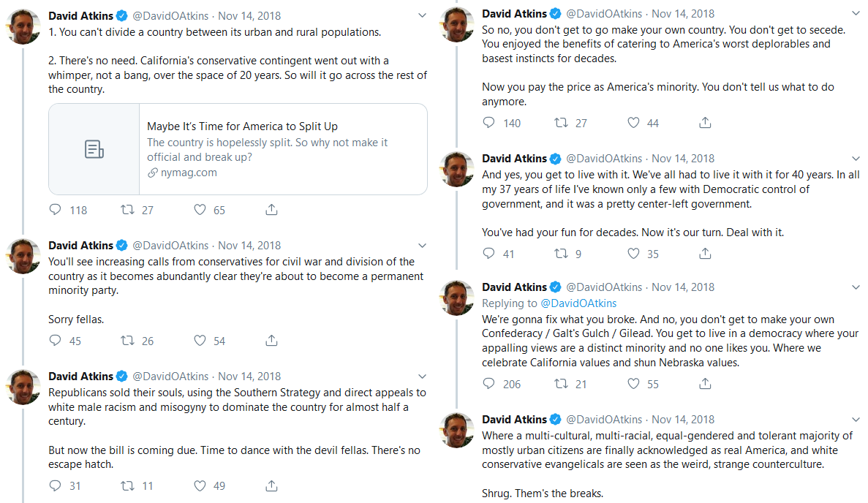Image resolution: width=868 pixels, height=503 pixels.
Task: Reply to the tweet with 118 replies
Action: pyautogui.click(x=56, y=210)
